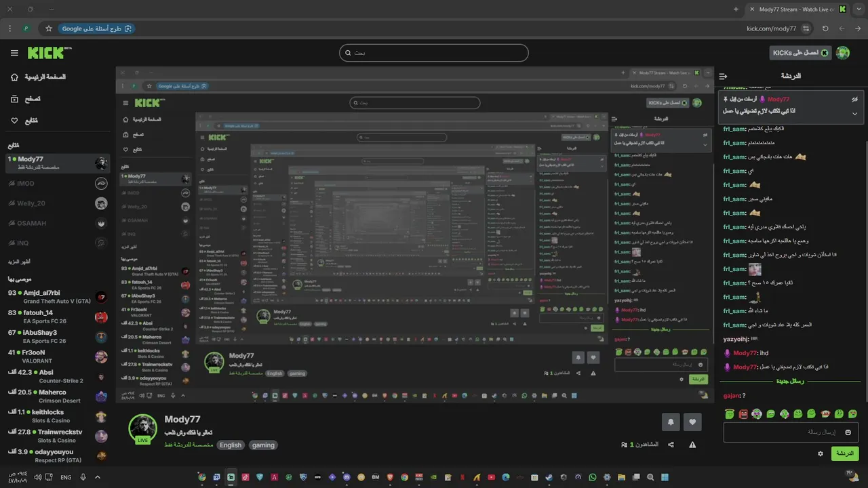Send the angel halo green emote

(x=730, y=413)
